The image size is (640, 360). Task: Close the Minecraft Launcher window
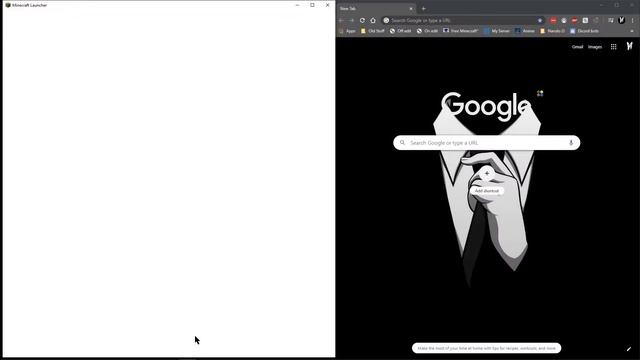point(327,5)
